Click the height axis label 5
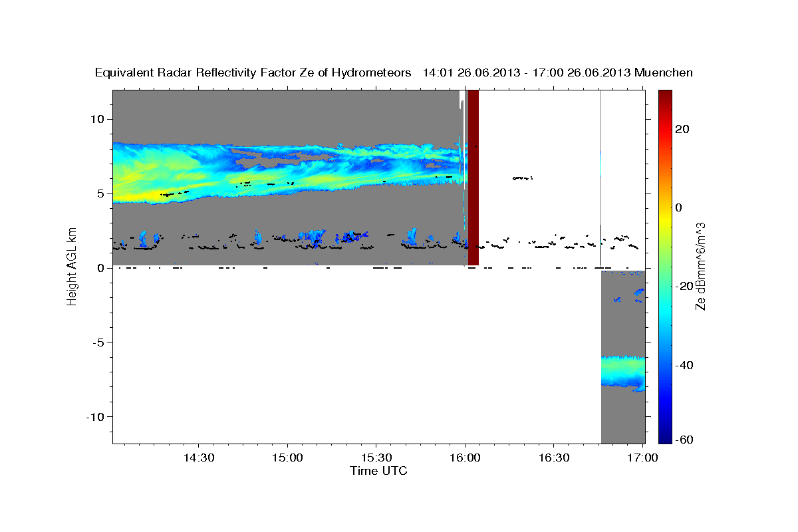This screenshot has width=798, height=532. point(101,194)
